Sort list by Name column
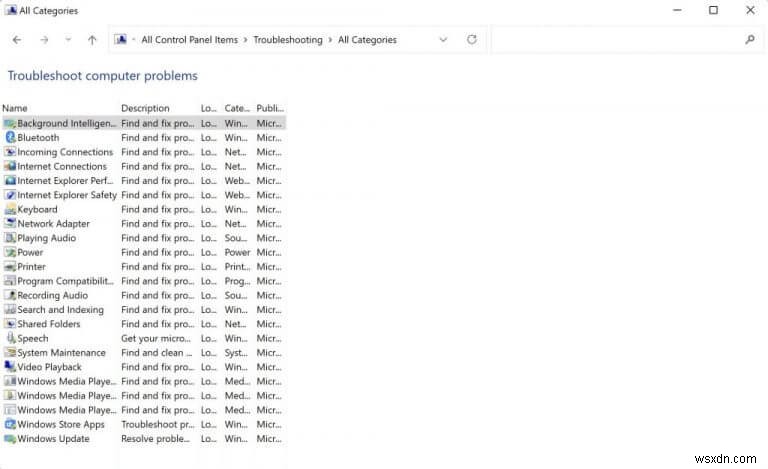Image resolution: width=768 pixels, height=469 pixels. tap(15, 108)
